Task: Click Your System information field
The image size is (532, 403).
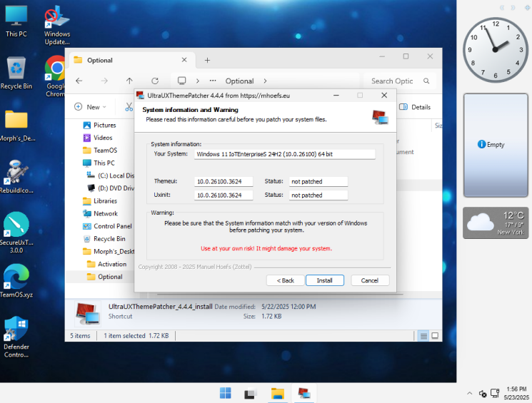Action: 285,154
